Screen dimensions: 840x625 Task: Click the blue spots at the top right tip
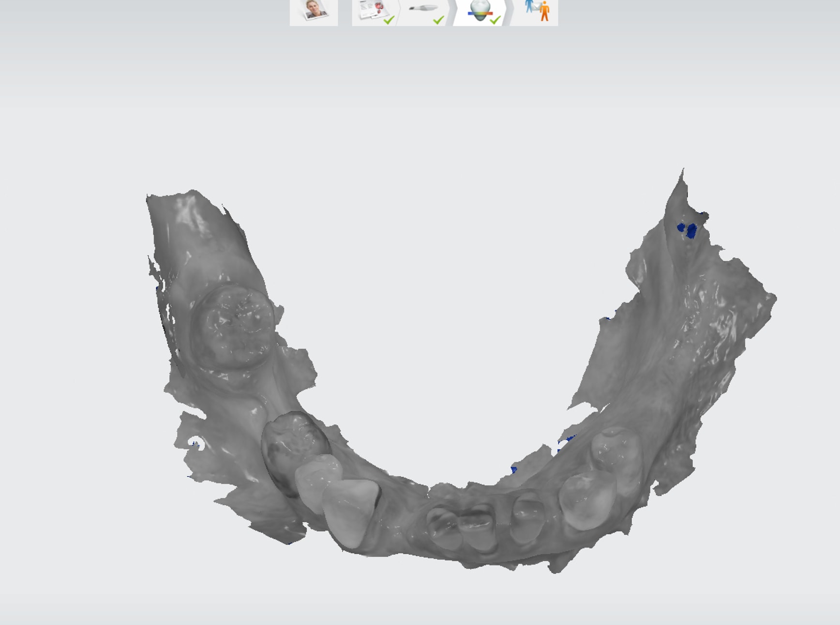tap(688, 229)
